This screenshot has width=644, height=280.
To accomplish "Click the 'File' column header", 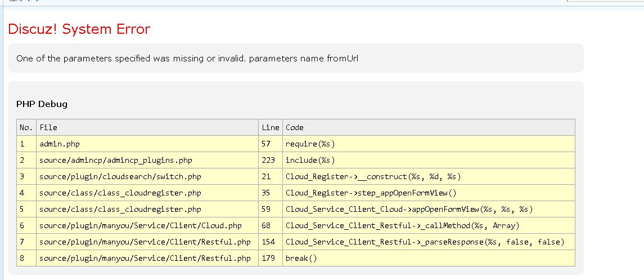I will 147,127.
